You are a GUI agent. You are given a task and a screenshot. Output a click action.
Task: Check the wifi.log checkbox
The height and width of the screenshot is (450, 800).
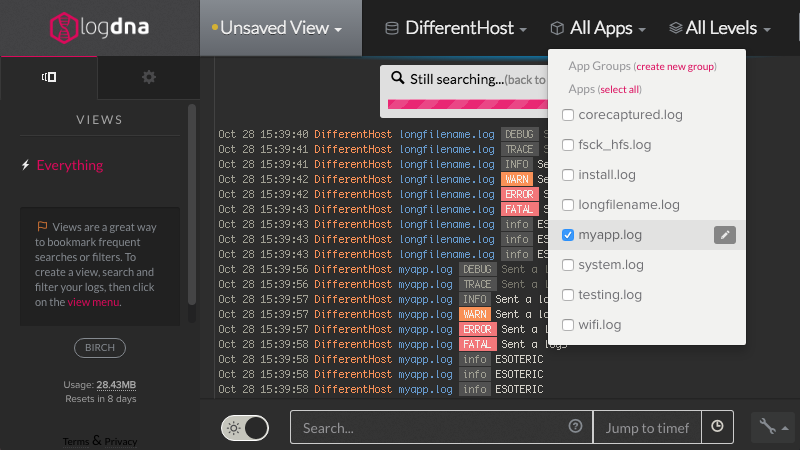coord(568,325)
